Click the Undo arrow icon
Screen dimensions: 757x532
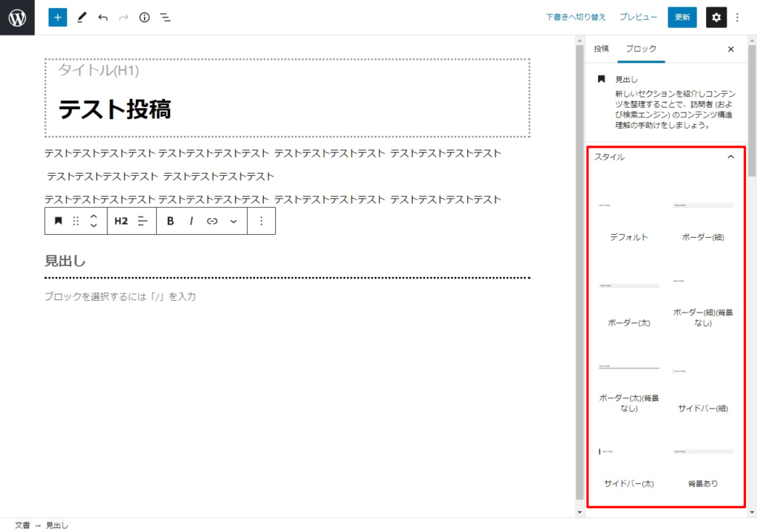tap(103, 17)
